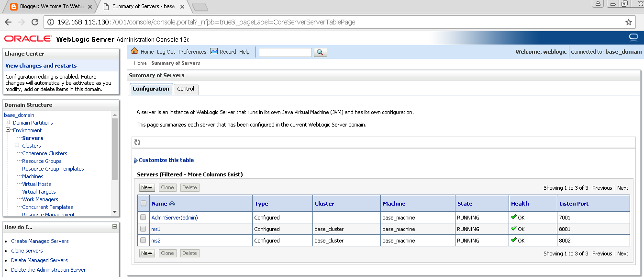Open the ms2 server link
Viewport: 644px width, 277px height.
pyautogui.click(x=155, y=241)
